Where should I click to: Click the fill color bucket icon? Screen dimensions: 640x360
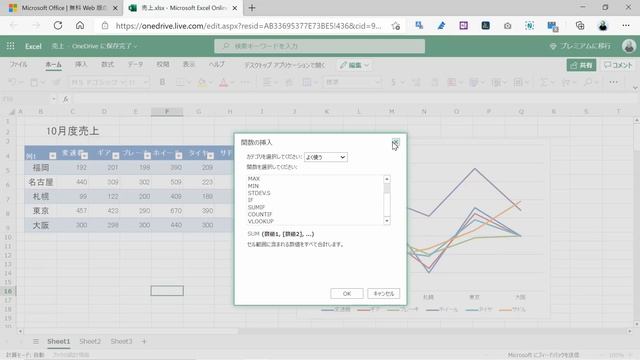202,82
